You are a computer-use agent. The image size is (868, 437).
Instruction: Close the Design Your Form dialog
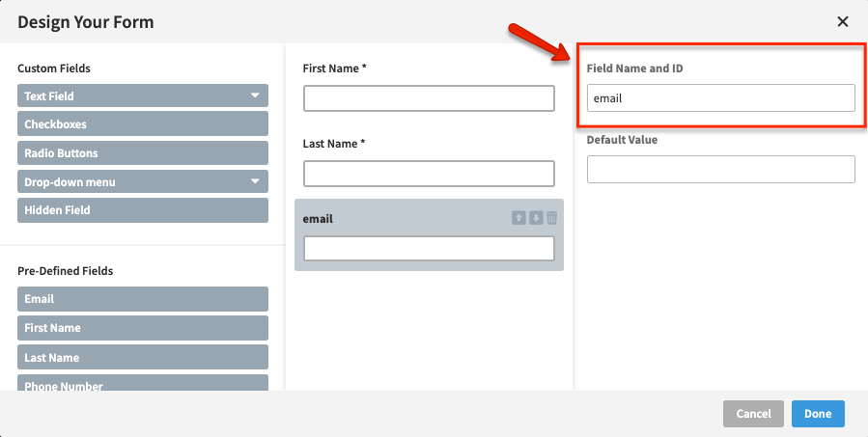point(842,21)
